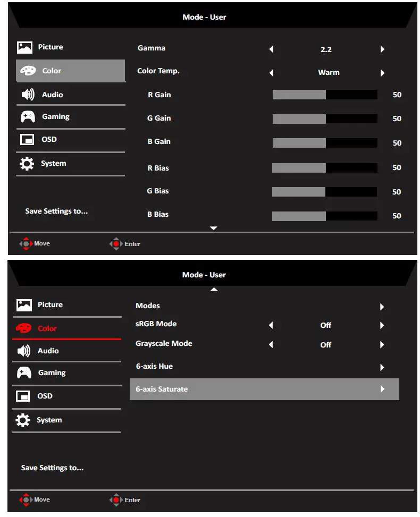Open Save Settings to... in upper panel

[x=56, y=211]
